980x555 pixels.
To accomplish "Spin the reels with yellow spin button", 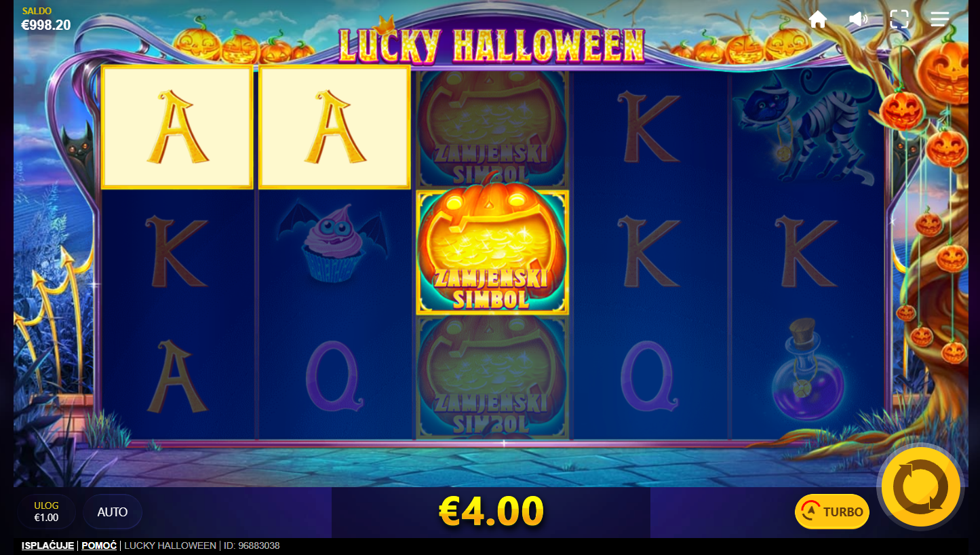I will tap(921, 486).
